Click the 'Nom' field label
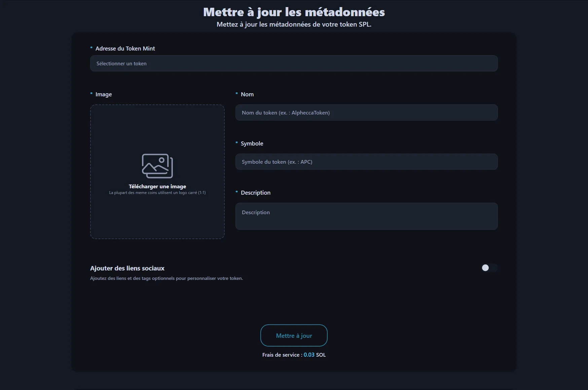The image size is (588, 390). [247, 94]
